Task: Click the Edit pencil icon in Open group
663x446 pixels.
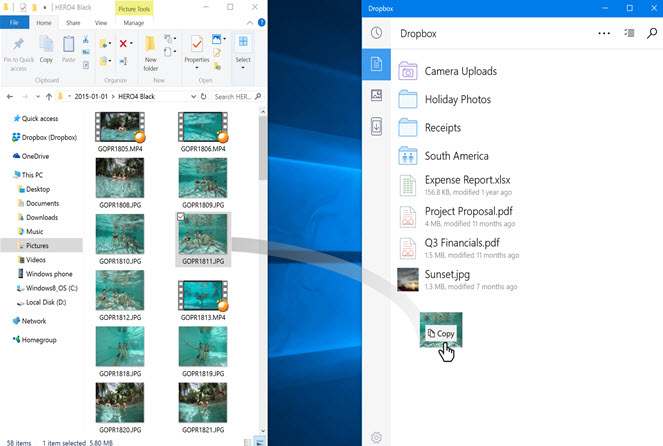Action: (217, 53)
